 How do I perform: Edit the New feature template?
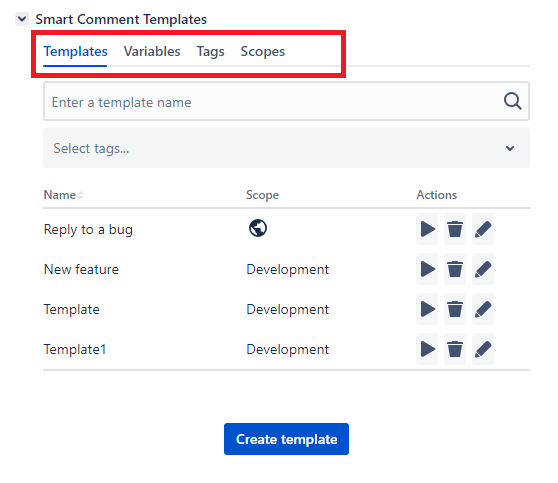tap(483, 269)
